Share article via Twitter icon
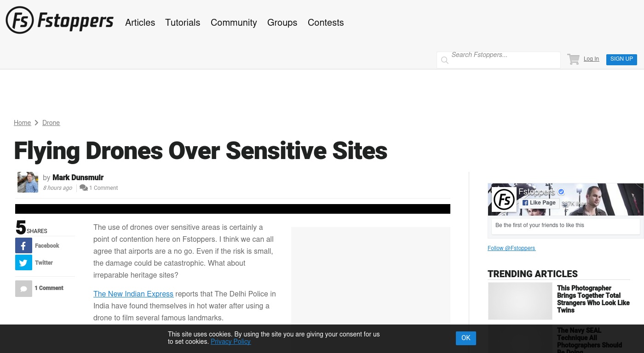Screen dimensions: 644x353 pyautogui.click(x=23, y=262)
